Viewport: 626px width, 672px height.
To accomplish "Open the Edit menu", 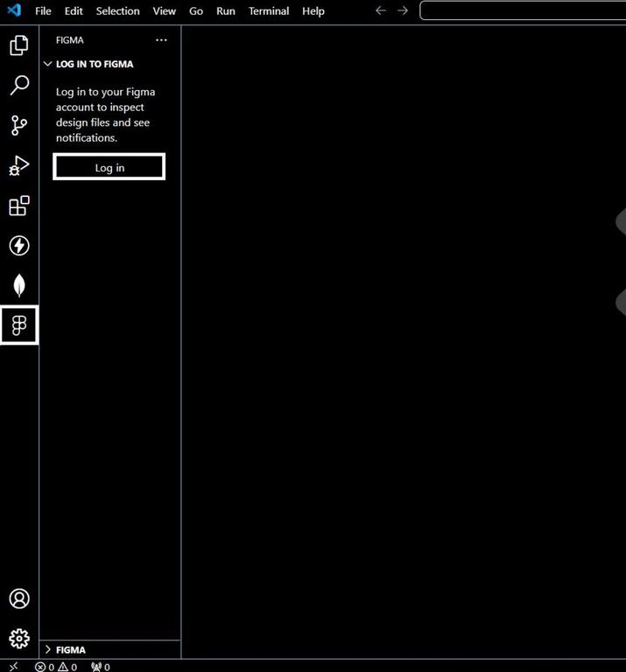I will [x=74, y=11].
